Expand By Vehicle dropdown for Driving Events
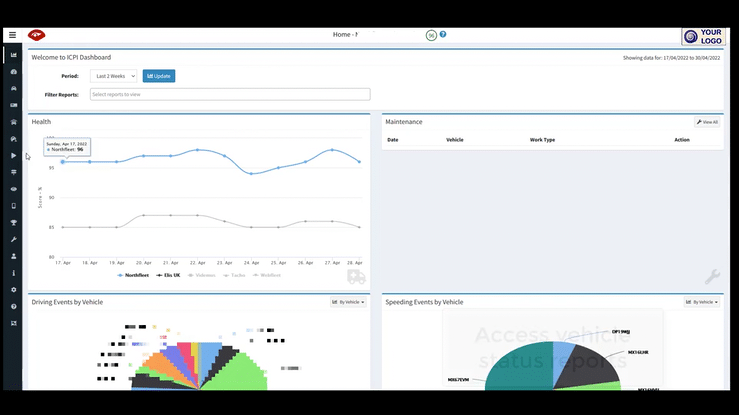Image resolution: width=739 pixels, height=415 pixels. click(348, 302)
